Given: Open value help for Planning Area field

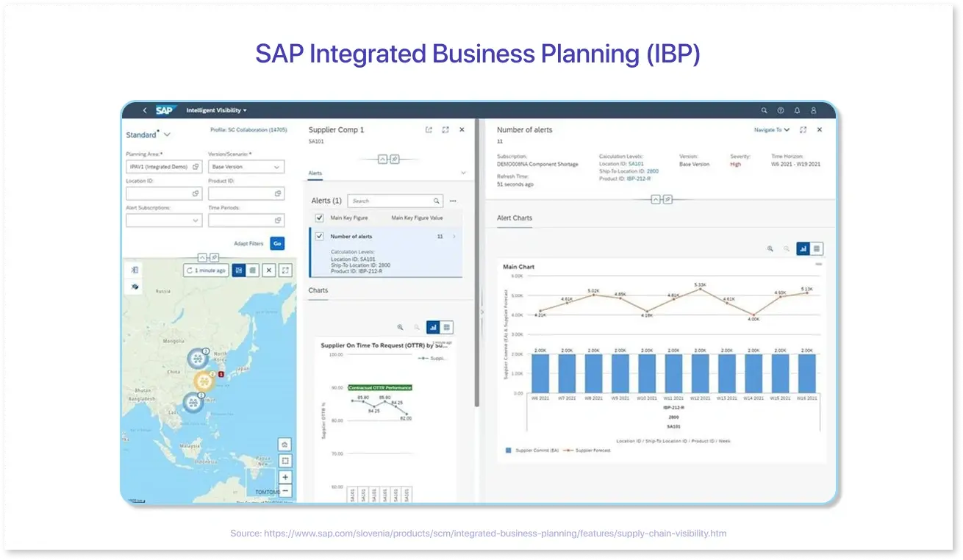Looking at the screenshot, I should [x=196, y=167].
